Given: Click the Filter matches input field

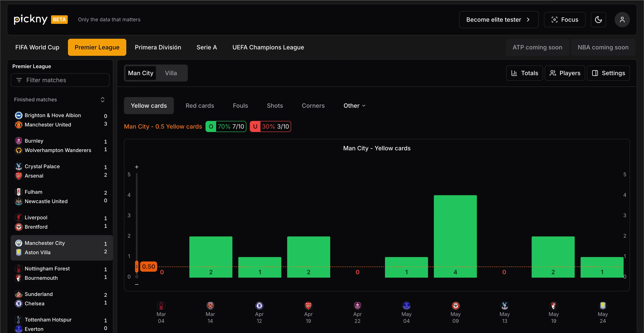Looking at the screenshot, I should [x=60, y=80].
